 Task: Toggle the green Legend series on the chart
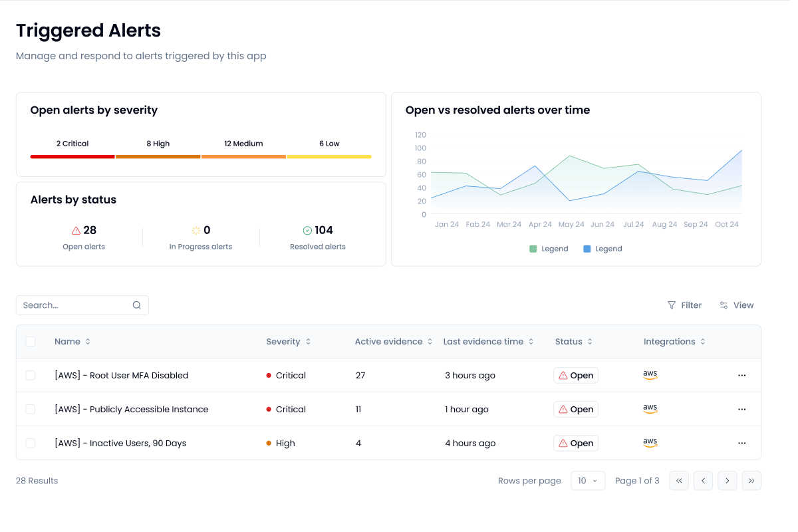click(x=549, y=248)
